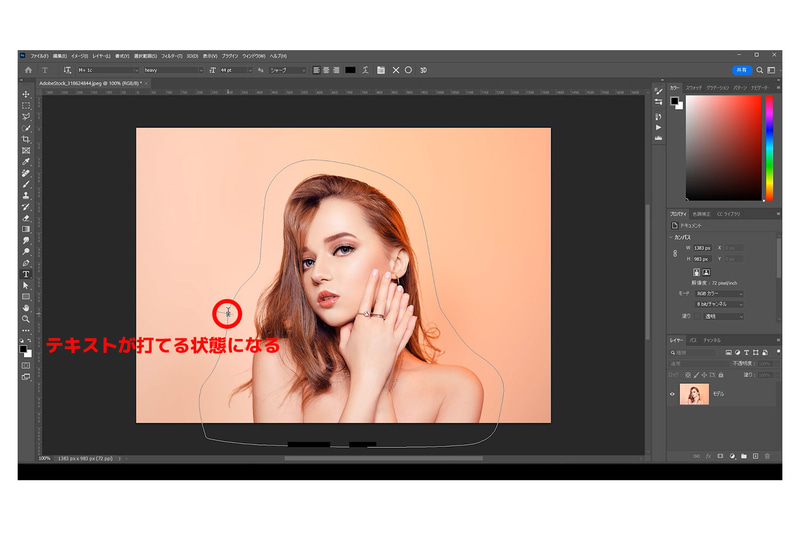Open the character and paragraph panels

pos(381,70)
